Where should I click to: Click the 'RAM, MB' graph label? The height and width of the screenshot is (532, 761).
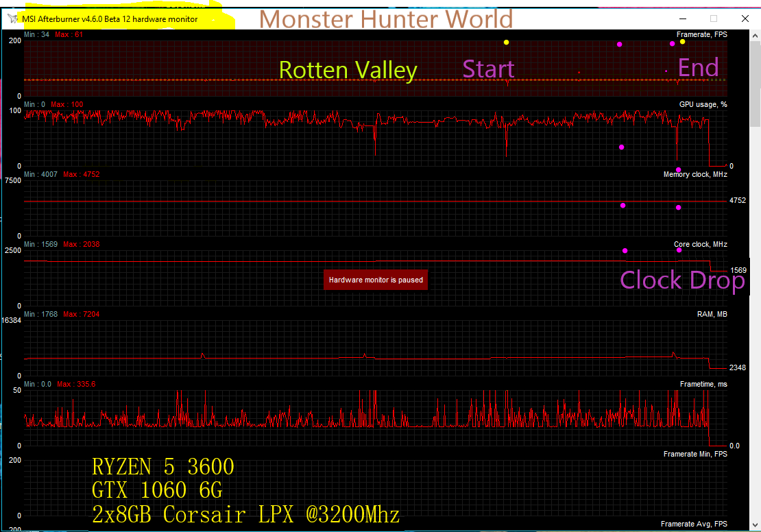pyautogui.click(x=712, y=314)
